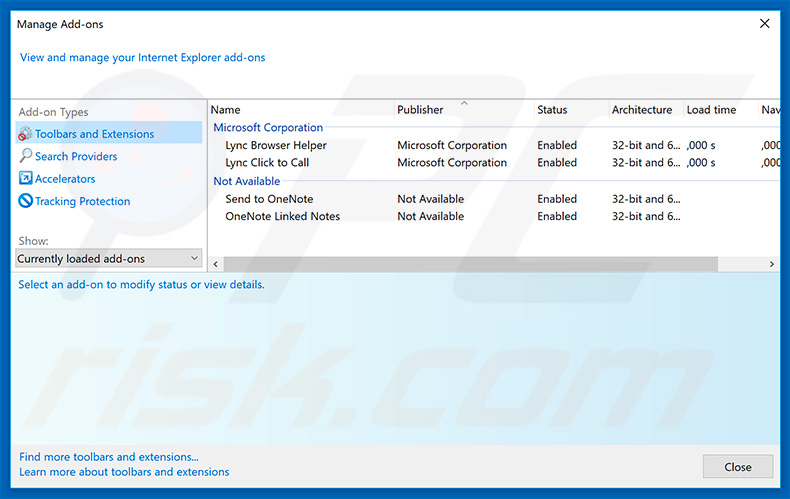Sort list by Name column header
Viewport: 790px width, 499px height.
[225, 109]
